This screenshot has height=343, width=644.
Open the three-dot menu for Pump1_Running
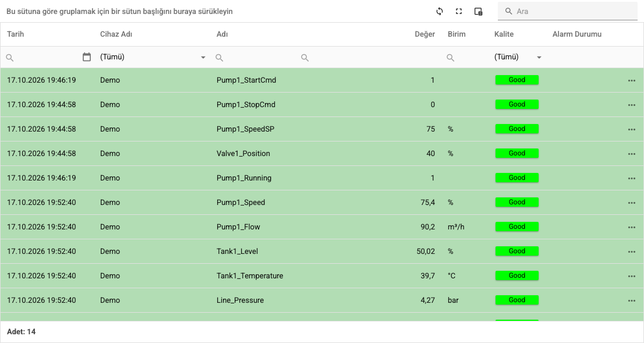(632, 178)
